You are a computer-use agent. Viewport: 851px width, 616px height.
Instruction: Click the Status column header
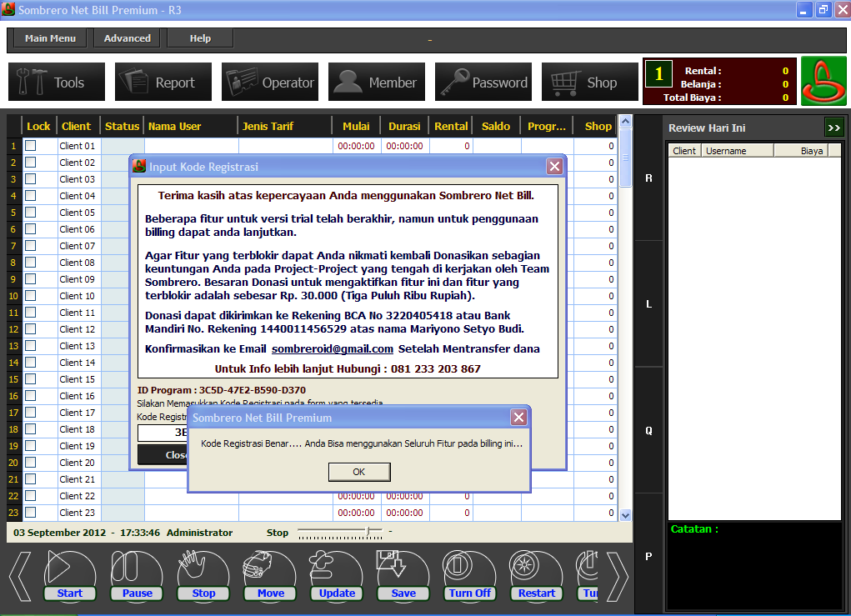tap(123, 126)
